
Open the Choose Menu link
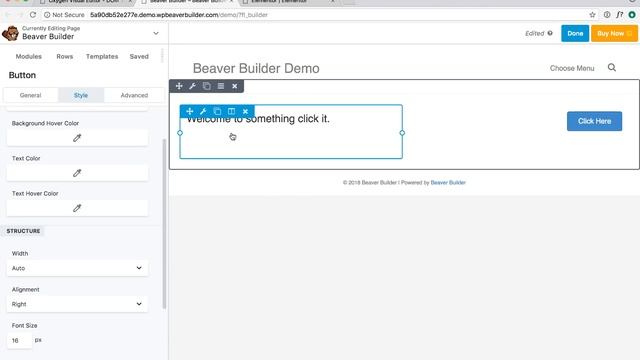coord(572,68)
